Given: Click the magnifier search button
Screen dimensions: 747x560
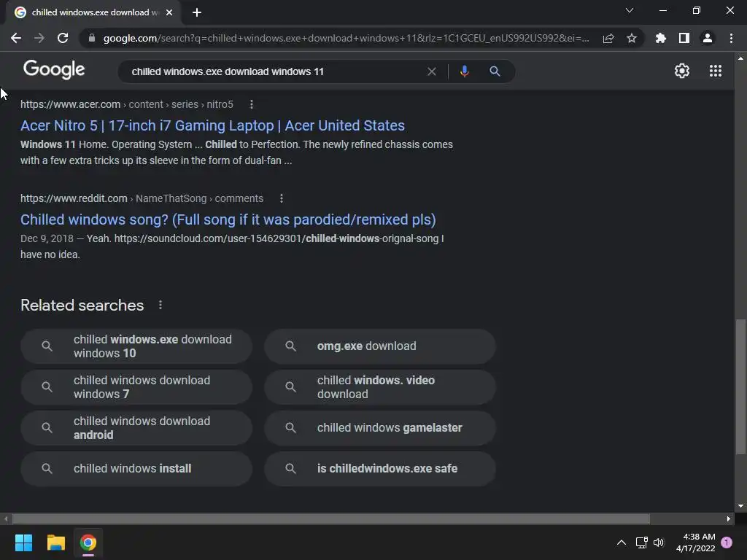Looking at the screenshot, I should coord(495,71).
